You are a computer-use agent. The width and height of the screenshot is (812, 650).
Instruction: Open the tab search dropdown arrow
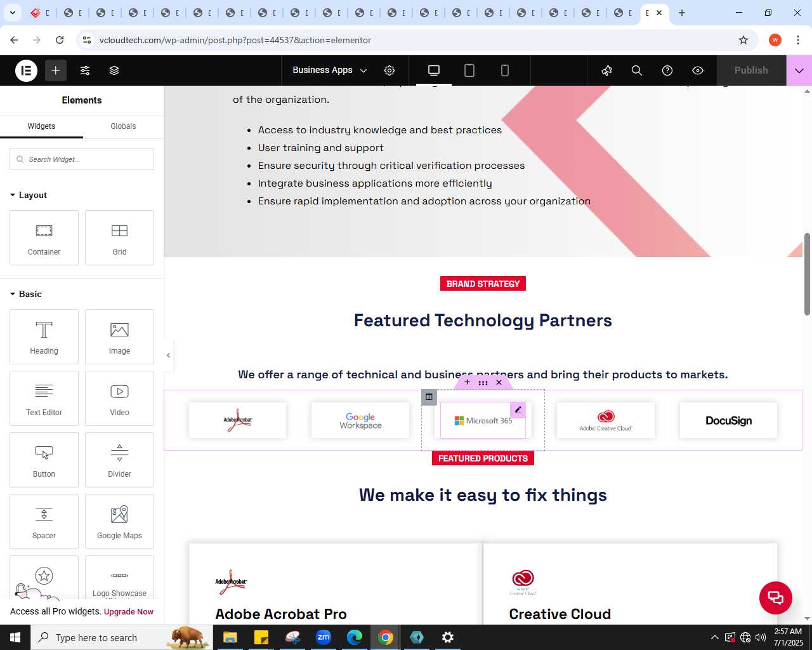pos(12,13)
